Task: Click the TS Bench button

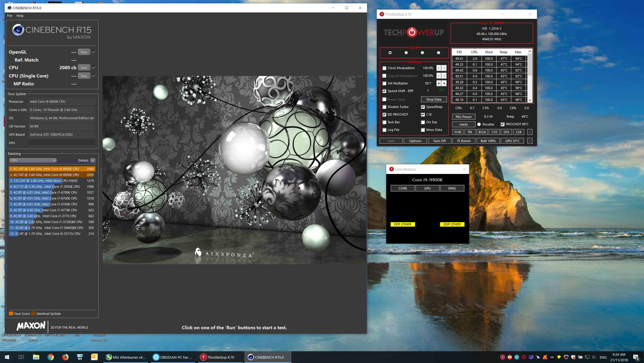Action: coord(464,141)
